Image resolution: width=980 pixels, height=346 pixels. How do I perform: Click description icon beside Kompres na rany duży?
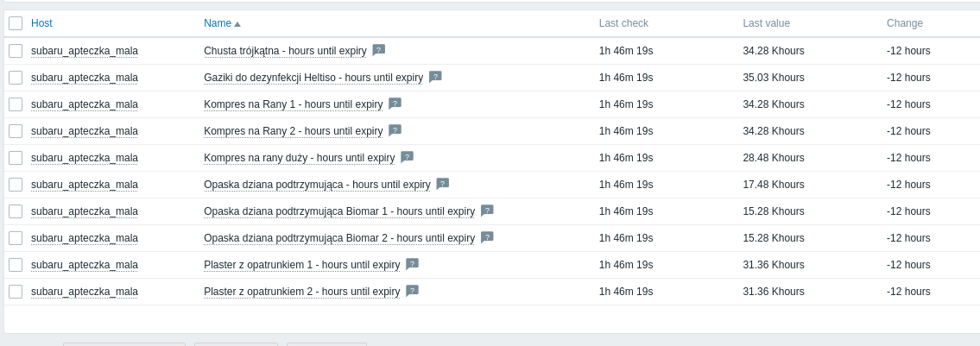(407, 157)
